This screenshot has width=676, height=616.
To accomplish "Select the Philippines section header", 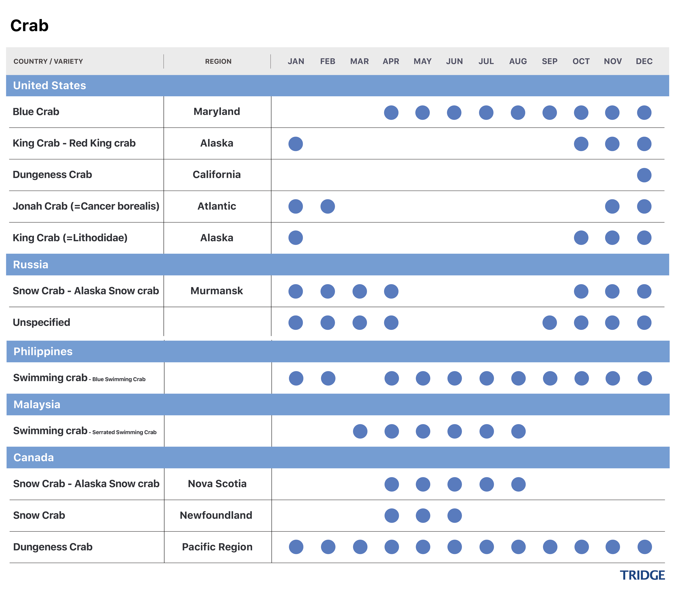I will (43, 352).
